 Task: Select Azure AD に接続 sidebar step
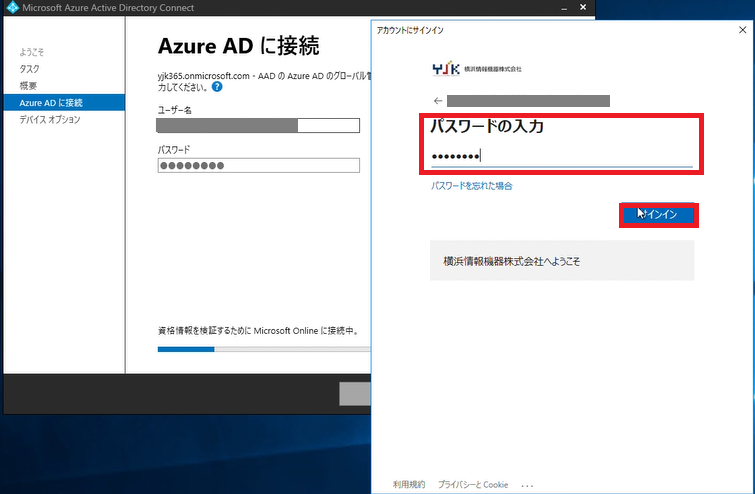tap(64, 103)
